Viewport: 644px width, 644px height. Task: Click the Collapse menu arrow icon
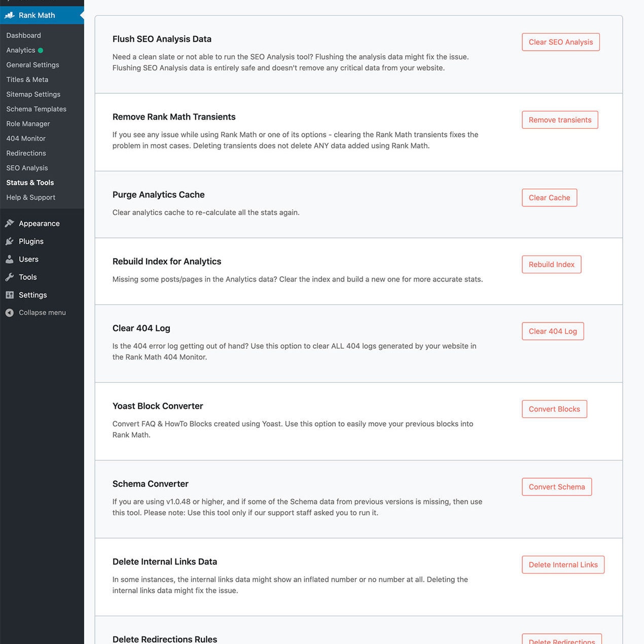(10, 312)
